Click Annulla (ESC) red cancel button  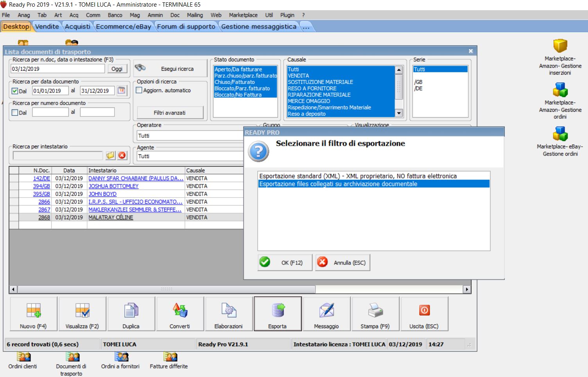pos(342,263)
